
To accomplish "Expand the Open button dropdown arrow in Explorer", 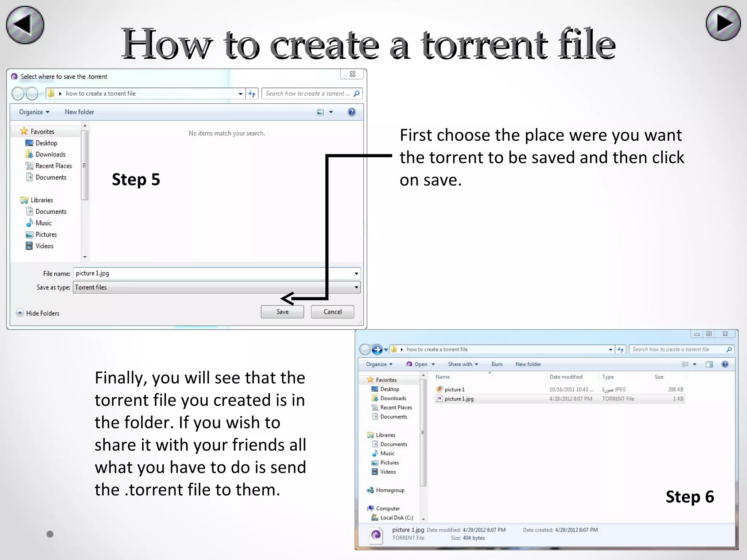I will point(433,364).
